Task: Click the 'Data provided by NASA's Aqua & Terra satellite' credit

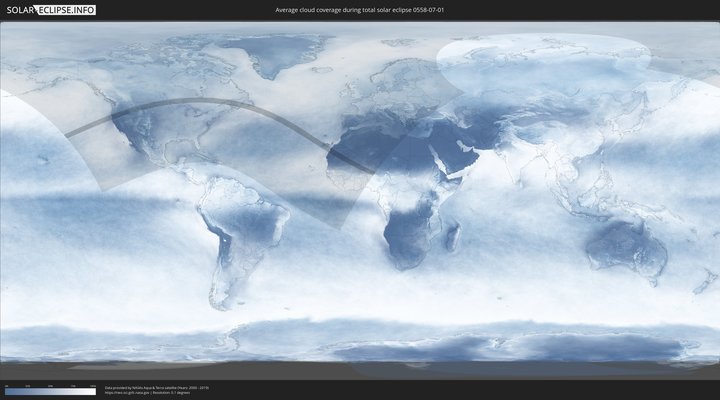Action: 157,388
